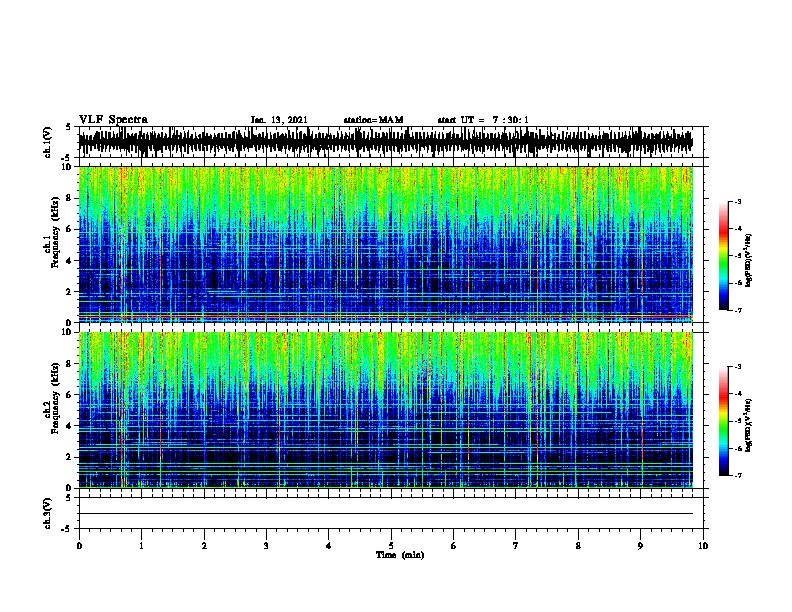Click the ch.1 "Frequency (kHz)" axis label
The width and height of the screenshot is (792, 612).
coord(55,232)
